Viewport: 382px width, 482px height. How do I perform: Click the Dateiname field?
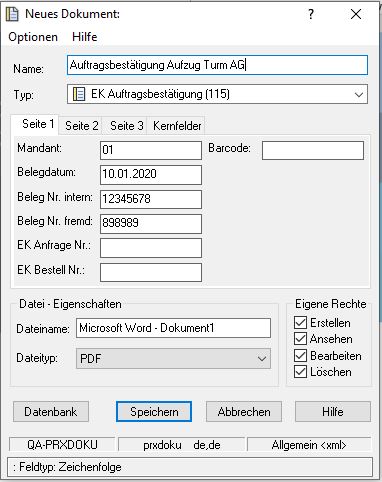point(173,328)
